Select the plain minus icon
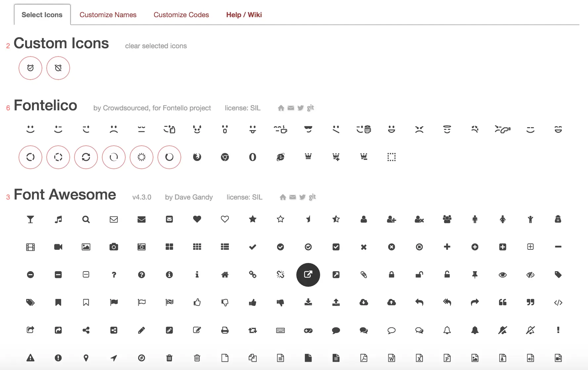588x370 pixels. coord(558,247)
